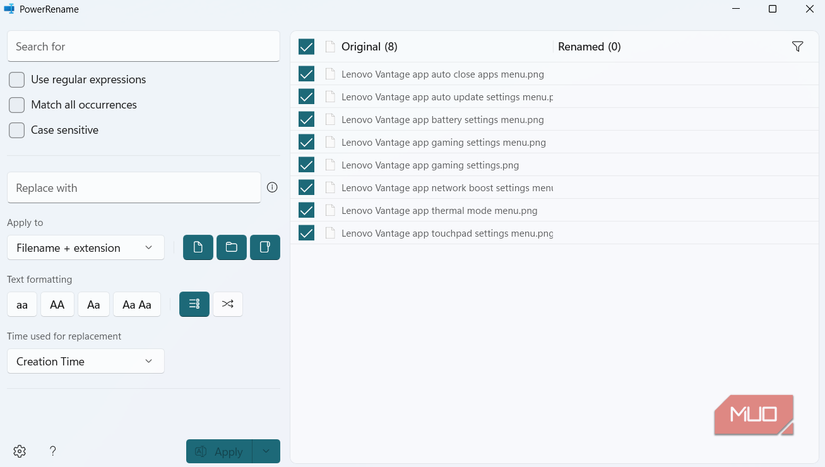Click the Search for input field
The image size is (825, 467).
tap(144, 46)
